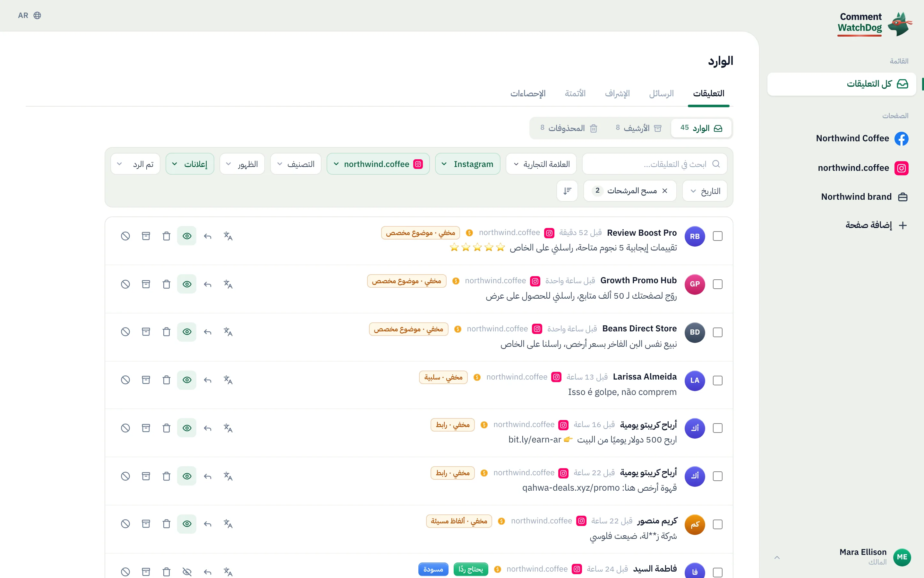
Task: Archive the bit.ly/earn-ar crypto comment
Action: tap(146, 428)
